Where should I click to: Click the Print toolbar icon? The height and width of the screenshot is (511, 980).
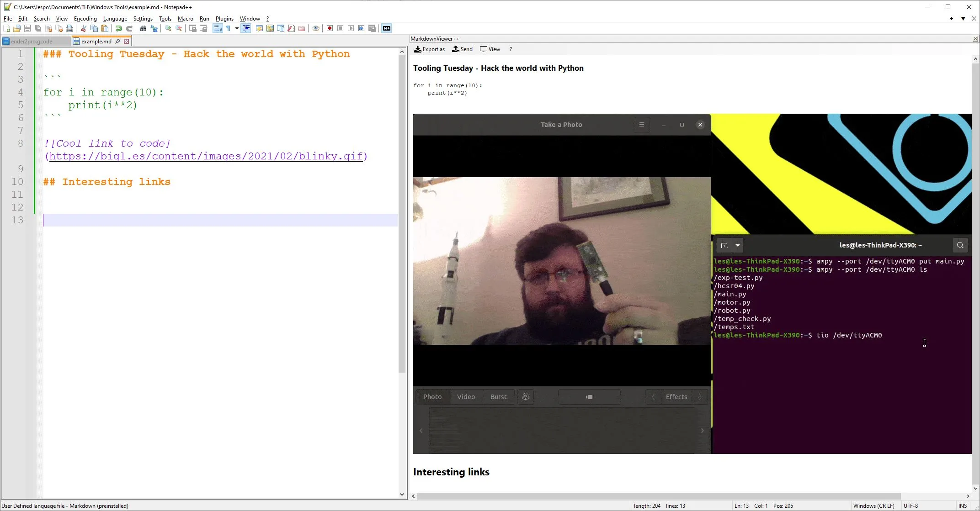click(x=69, y=28)
